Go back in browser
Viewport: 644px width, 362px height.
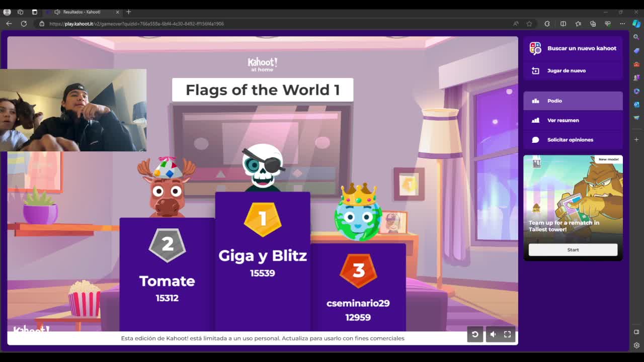(x=9, y=24)
